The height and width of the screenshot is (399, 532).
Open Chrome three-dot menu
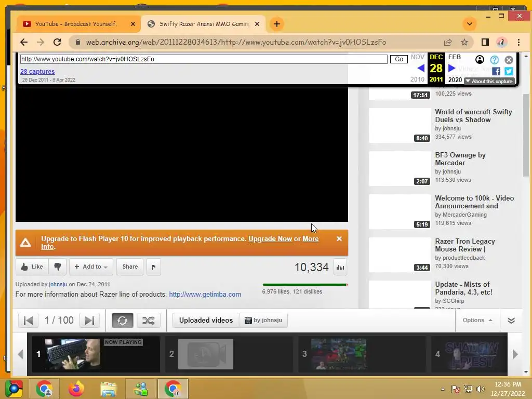518,42
